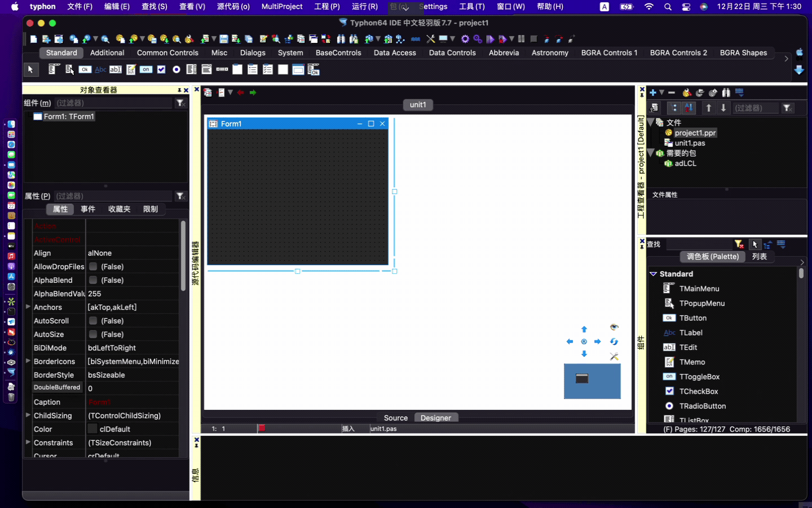
Task: Open the Dialogs component tab
Action: tap(253, 52)
